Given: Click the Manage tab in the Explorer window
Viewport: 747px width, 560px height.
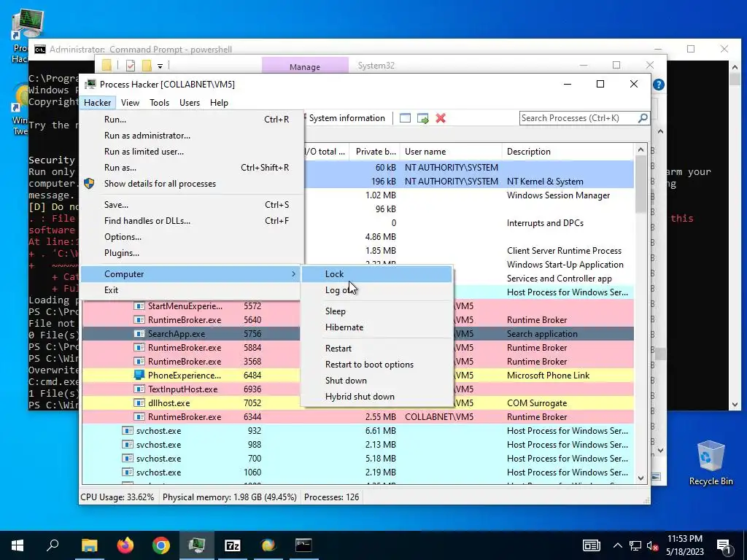Looking at the screenshot, I should click(x=305, y=66).
